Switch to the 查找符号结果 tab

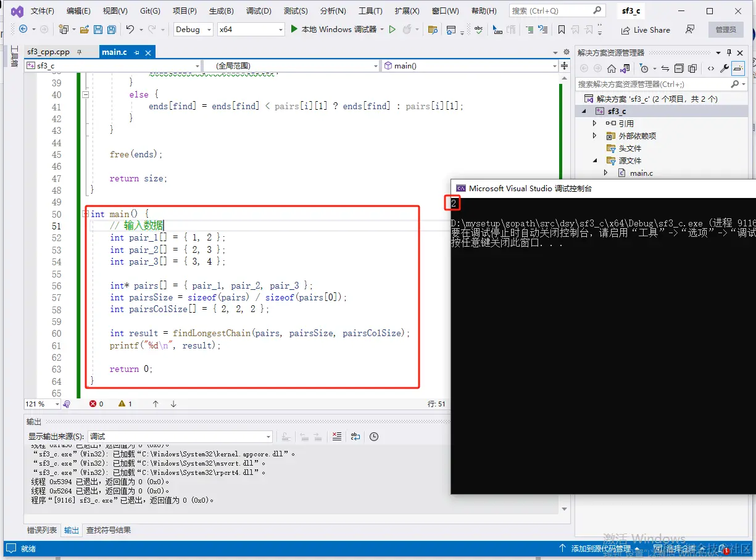point(109,530)
